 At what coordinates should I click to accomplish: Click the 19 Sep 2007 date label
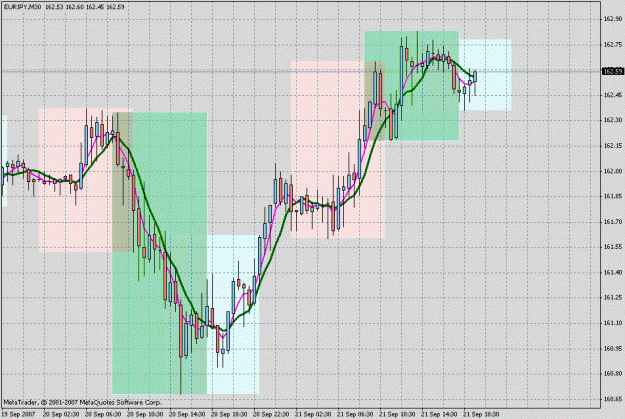(19, 414)
